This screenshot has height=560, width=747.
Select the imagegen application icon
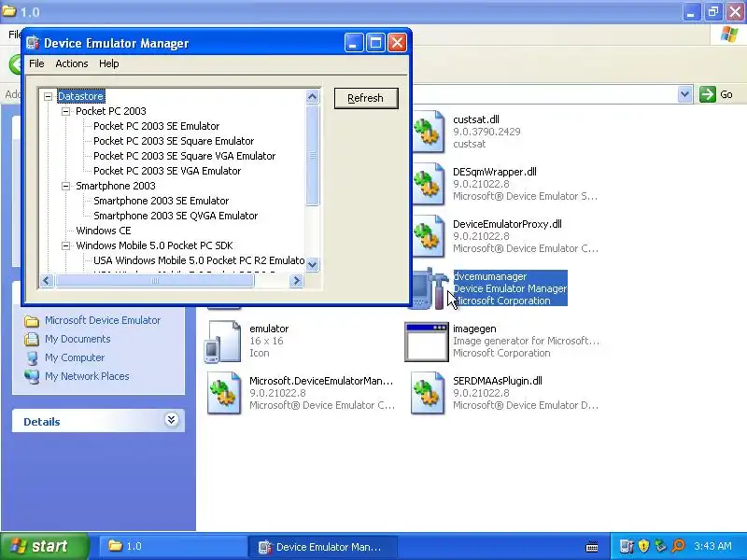427,342
